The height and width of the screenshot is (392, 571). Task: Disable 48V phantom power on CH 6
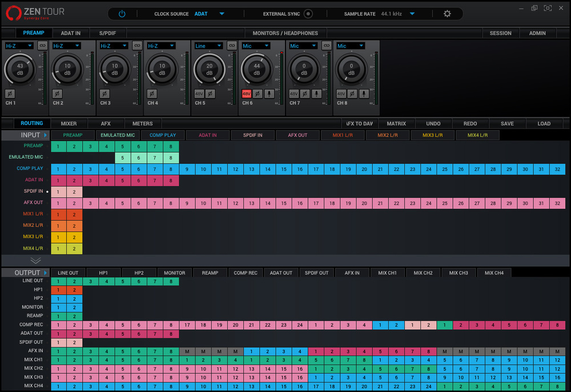point(247,94)
